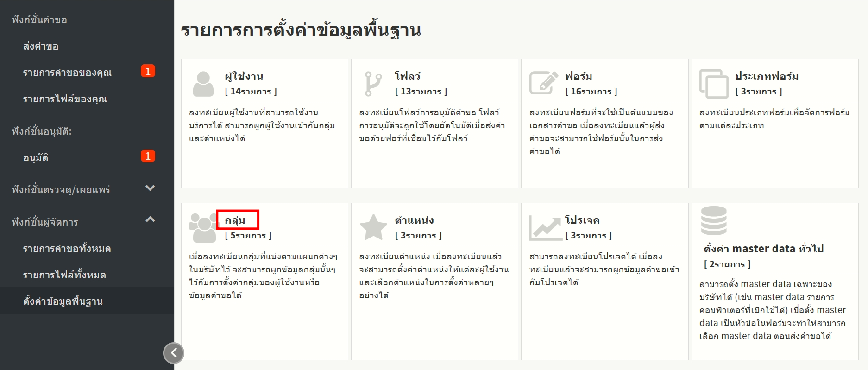
Task: Click the line chart icon for โปรเจค
Action: 545,228
